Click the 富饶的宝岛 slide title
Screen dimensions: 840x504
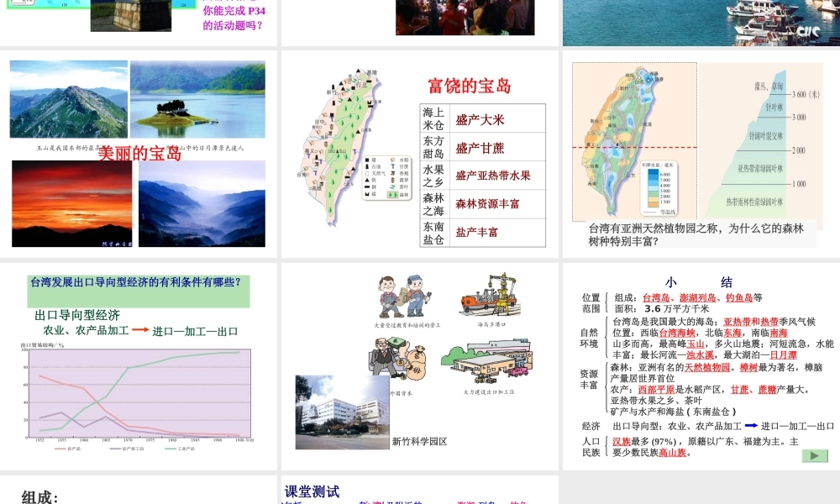point(470,86)
